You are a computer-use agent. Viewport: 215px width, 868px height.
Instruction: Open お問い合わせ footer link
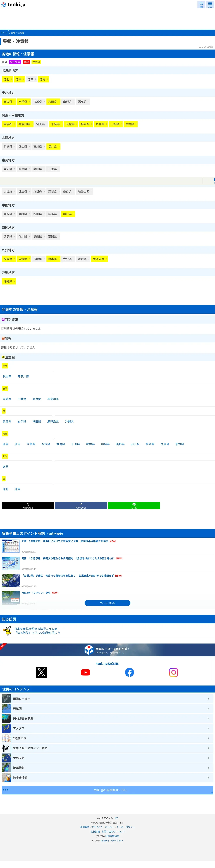coord(108,831)
